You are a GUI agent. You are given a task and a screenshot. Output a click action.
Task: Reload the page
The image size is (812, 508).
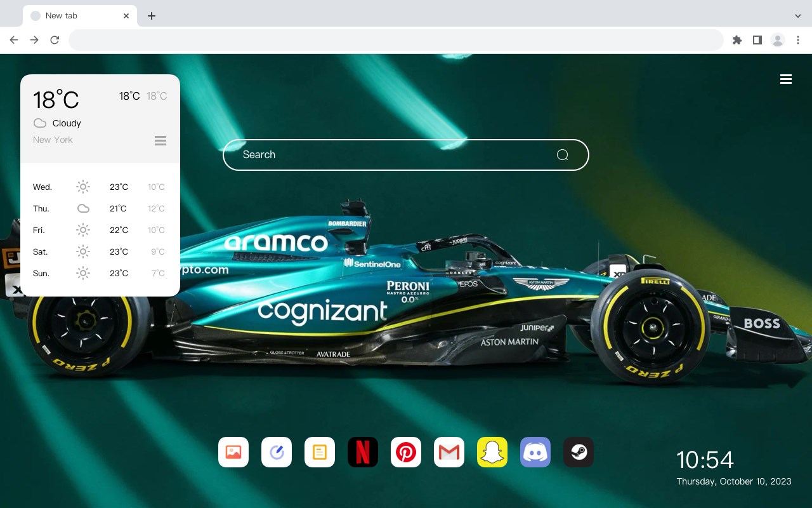(x=55, y=40)
